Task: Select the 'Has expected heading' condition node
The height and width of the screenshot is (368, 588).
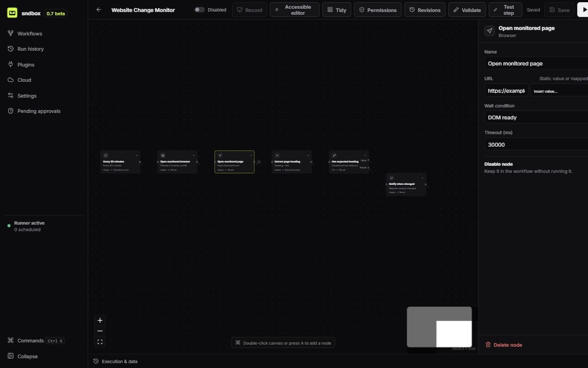Action: pyautogui.click(x=349, y=162)
